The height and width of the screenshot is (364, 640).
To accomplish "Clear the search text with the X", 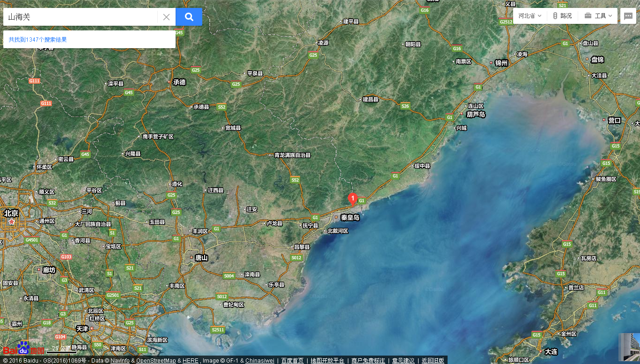I will [x=166, y=17].
